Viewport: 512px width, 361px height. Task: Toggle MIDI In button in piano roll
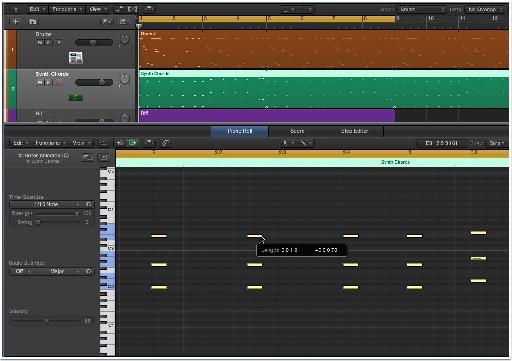(120, 143)
